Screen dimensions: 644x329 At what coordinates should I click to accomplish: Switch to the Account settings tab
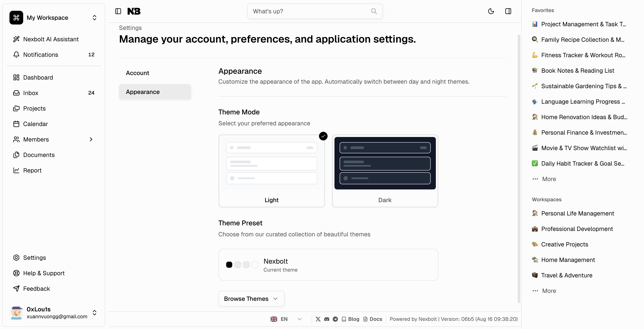point(137,73)
